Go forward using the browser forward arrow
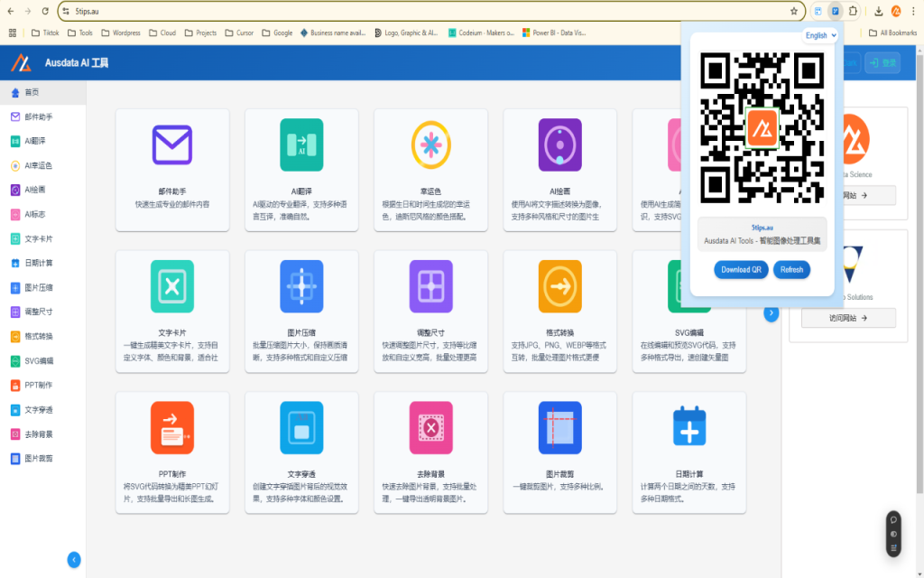This screenshot has width=924, height=578. 28,11
